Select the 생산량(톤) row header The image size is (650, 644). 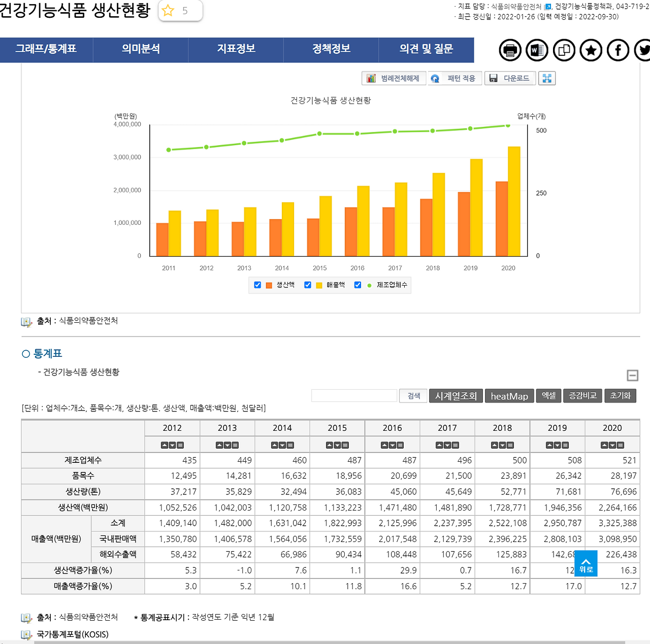tap(83, 492)
